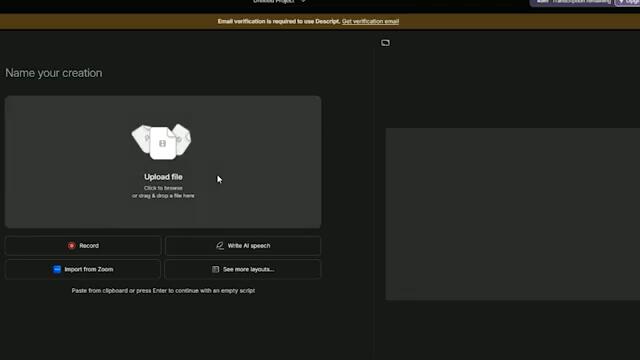The image size is (640, 360).
Task: Click the Get verification email link
Action: [370, 21]
